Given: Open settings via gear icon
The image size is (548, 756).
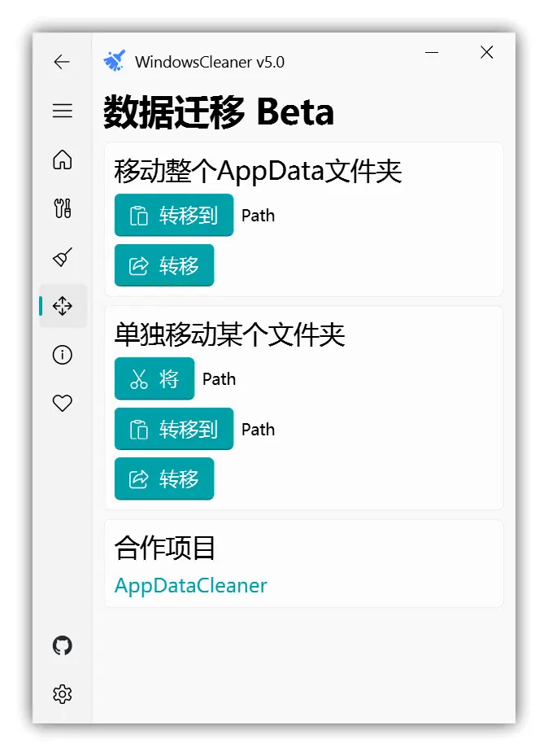Looking at the screenshot, I should coord(62,694).
